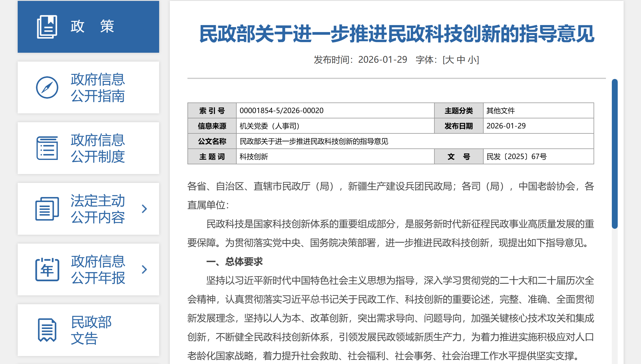Click the 发布时间：2026-01-29 line under title
The height and width of the screenshot is (364, 641).
coord(360,60)
